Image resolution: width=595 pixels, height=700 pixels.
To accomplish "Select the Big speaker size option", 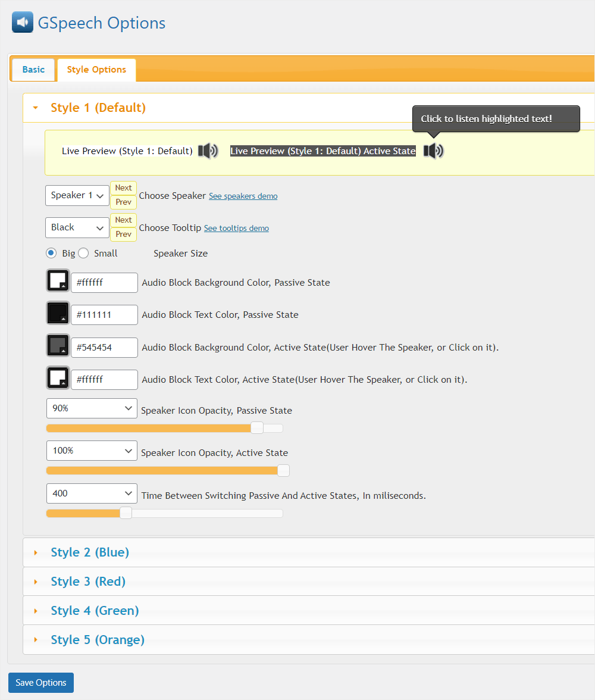I will point(51,252).
